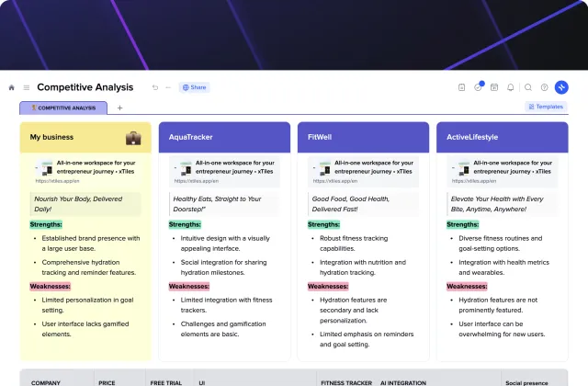Open xTiles link preview in AquaTracker

click(x=224, y=172)
